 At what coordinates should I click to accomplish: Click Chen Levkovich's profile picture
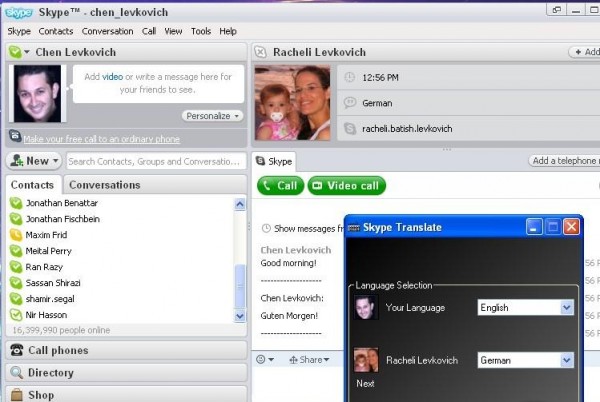(x=38, y=94)
